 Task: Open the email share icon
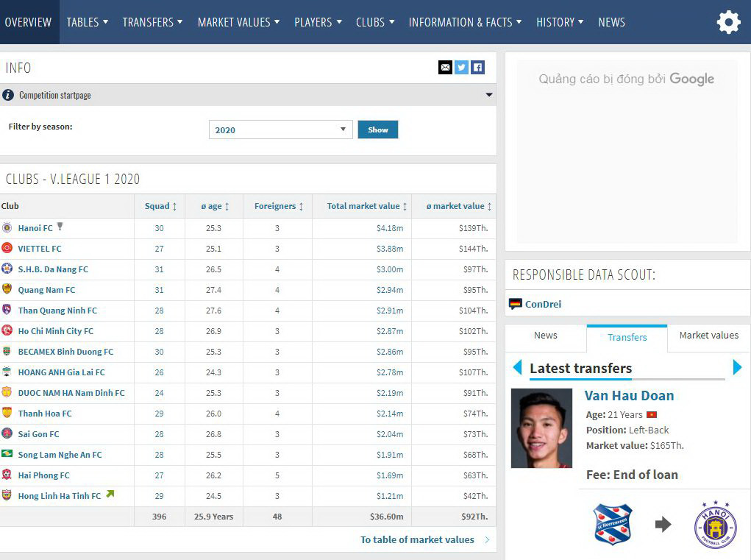click(445, 67)
